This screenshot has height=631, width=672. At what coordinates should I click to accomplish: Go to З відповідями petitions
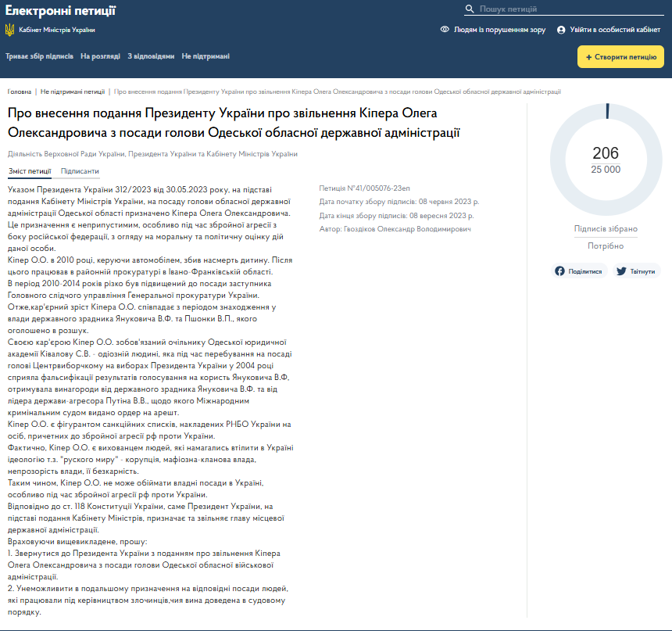click(x=151, y=56)
